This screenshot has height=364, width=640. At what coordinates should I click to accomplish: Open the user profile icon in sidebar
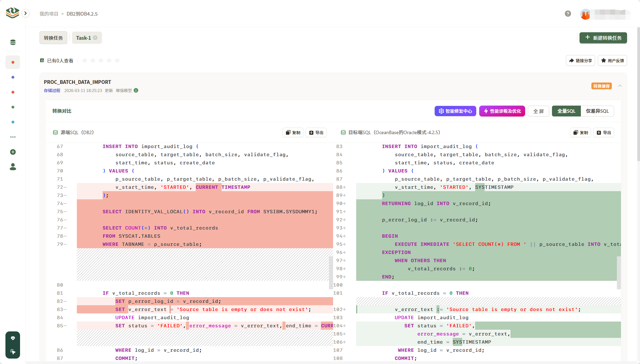coord(13,167)
